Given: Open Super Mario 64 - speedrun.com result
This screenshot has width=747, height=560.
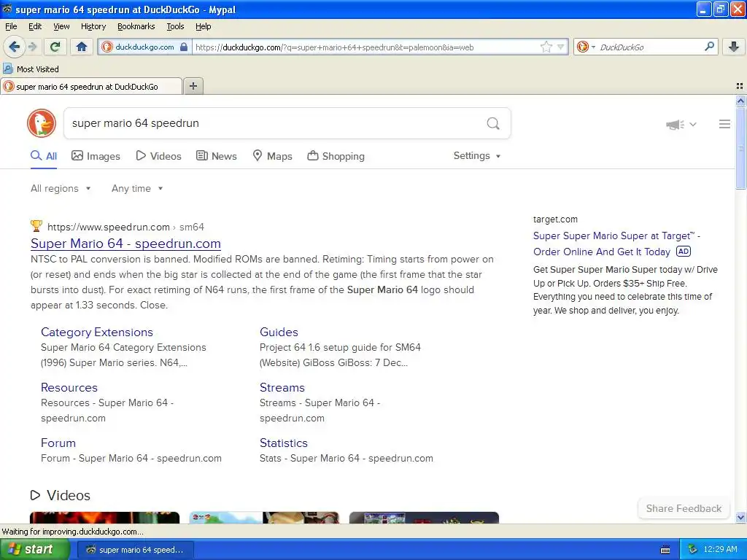Looking at the screenshot, I should click(x=125, y=244).
